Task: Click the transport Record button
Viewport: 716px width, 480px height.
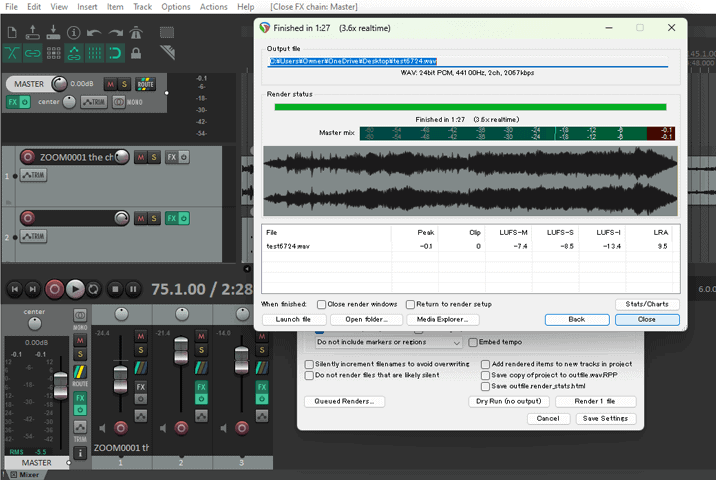Action: click(x=54, y=289)
